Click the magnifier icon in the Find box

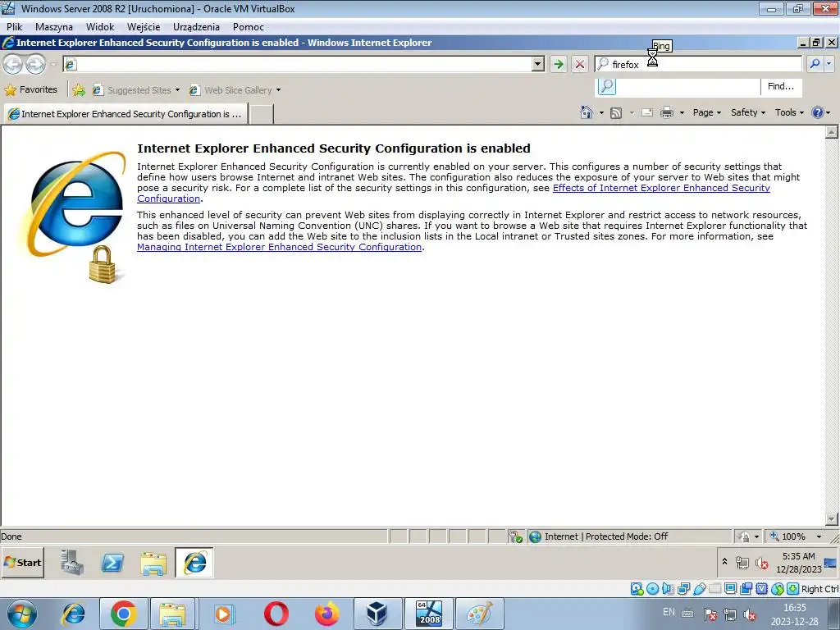[607, 86]
